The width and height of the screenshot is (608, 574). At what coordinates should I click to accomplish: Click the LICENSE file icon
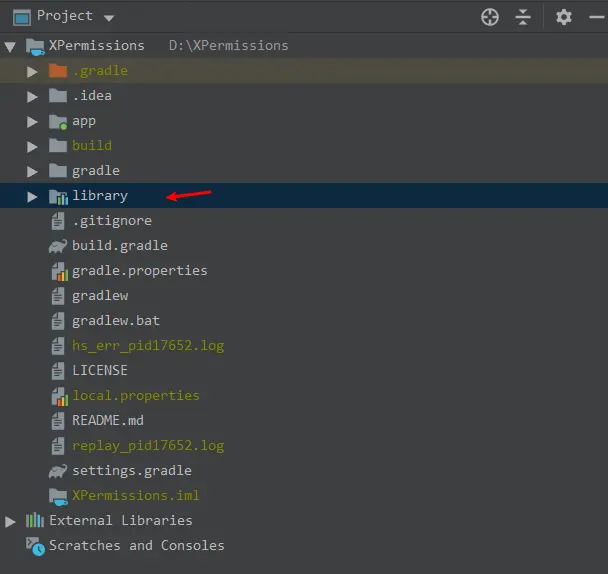[x=58, y=371]
